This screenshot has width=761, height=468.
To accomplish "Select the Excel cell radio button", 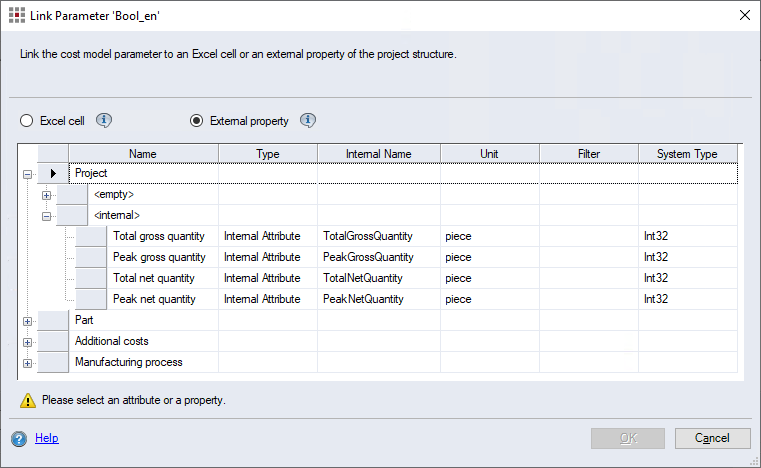I will pos(27,121).
